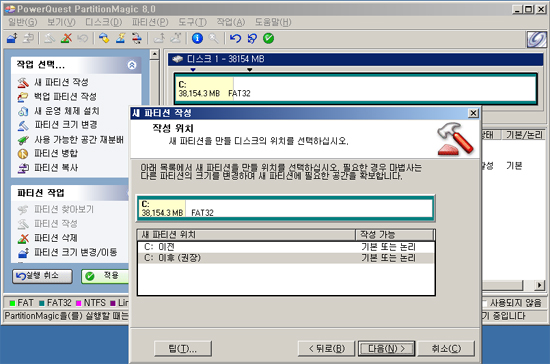Select the 'C: 이전' location row
Viewport: 550px width, 364px height.
point(286,247)
